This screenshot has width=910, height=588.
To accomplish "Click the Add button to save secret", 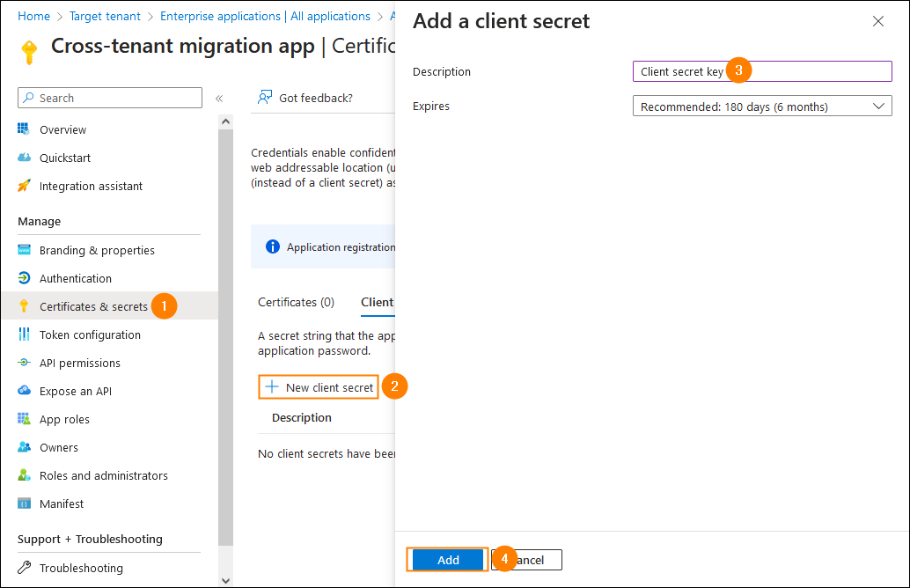I will click(x=447, y=560).
